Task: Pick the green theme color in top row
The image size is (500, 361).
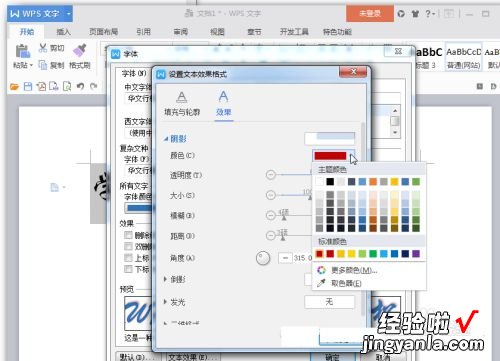Action: [416, 181]
